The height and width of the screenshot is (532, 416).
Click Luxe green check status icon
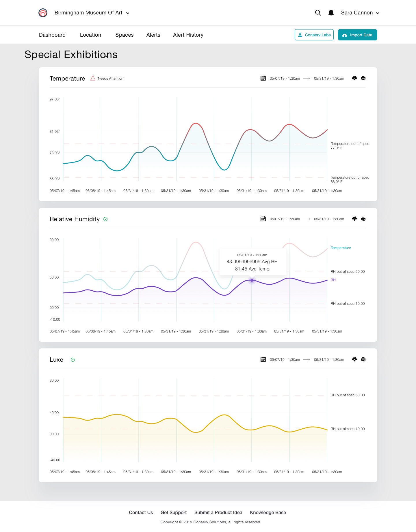[73, 360]
